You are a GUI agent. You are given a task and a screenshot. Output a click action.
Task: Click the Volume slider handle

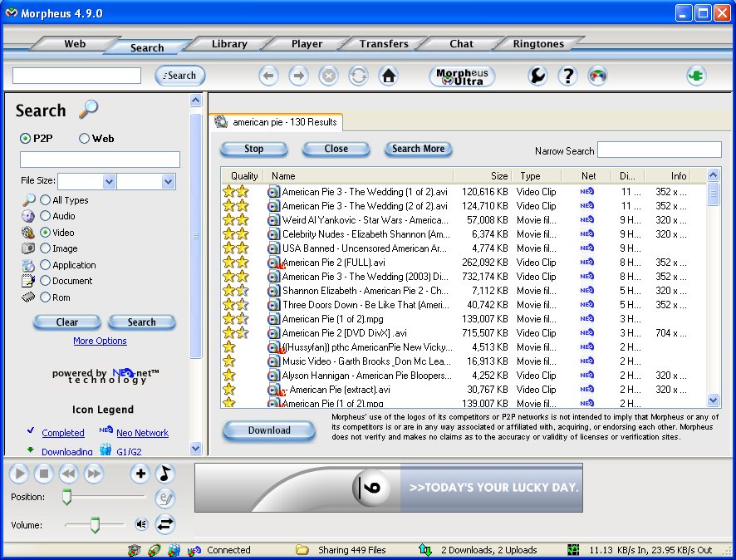[x=95, y=525]
